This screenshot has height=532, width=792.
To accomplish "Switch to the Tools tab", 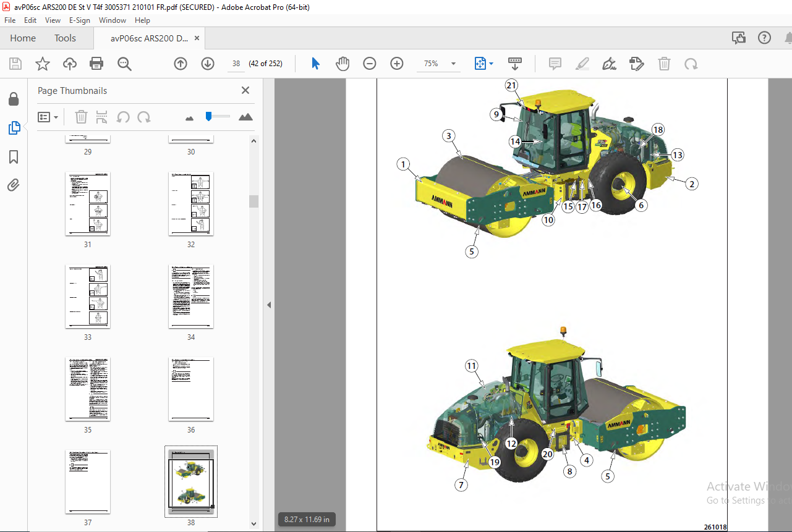I will click(x=65, y=38).
